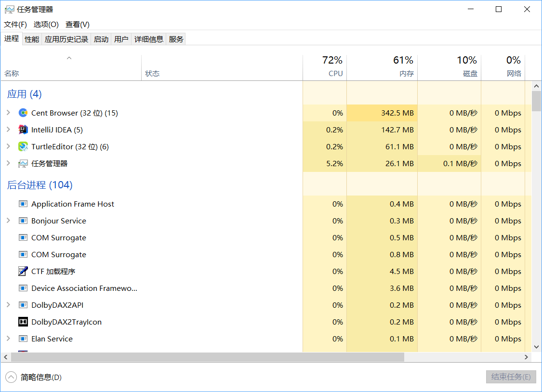Click the 后台进程 (104) group header
The image size is (542, 392).
coord(40,185)
